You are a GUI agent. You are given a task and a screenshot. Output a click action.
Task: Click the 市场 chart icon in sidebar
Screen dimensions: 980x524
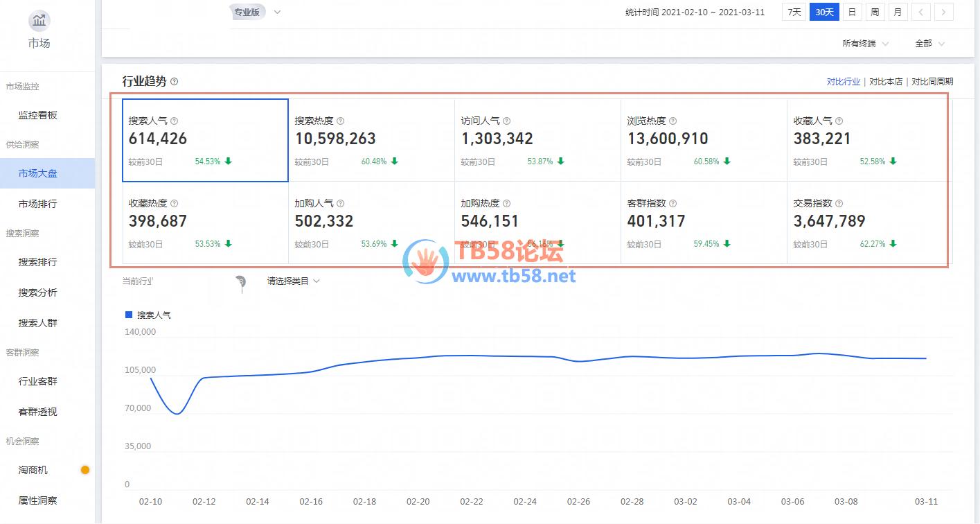39,21
